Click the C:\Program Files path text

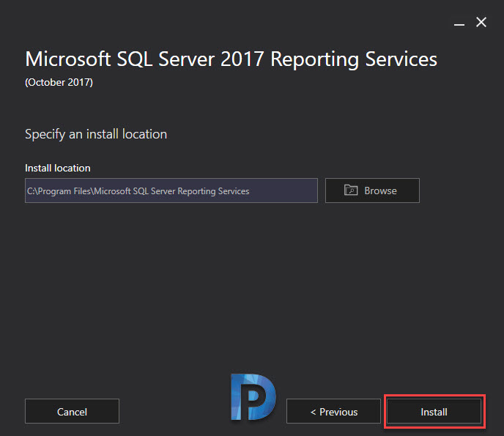(138, 191)
